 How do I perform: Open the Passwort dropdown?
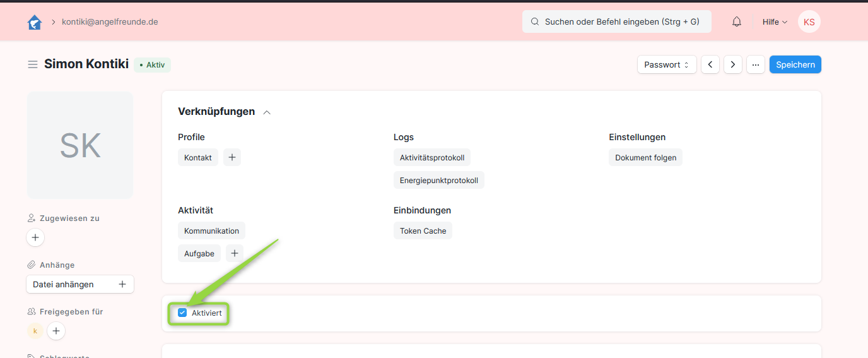click(667, 64)
